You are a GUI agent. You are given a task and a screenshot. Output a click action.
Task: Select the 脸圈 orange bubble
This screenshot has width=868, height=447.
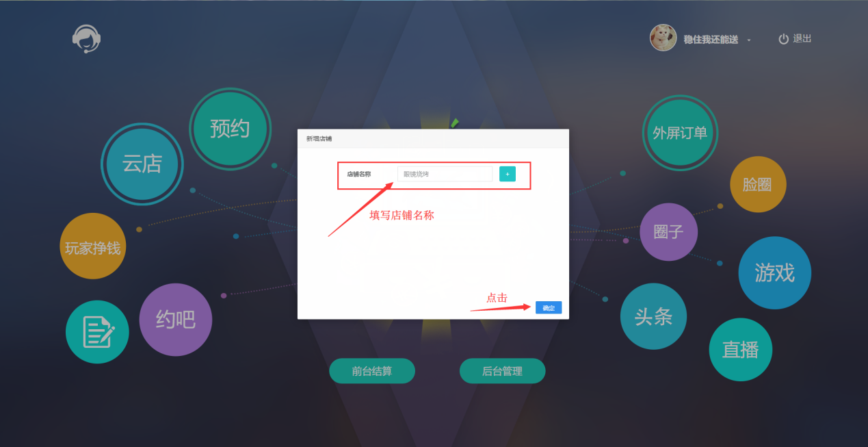[x=758, y=184]
